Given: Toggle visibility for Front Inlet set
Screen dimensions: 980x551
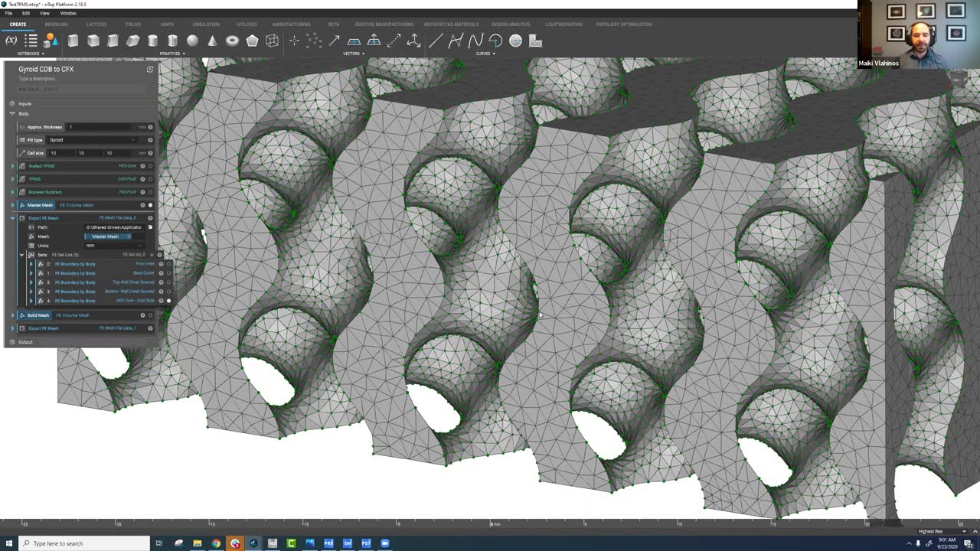Looking at the screenshot, I should tap(168, 264).
